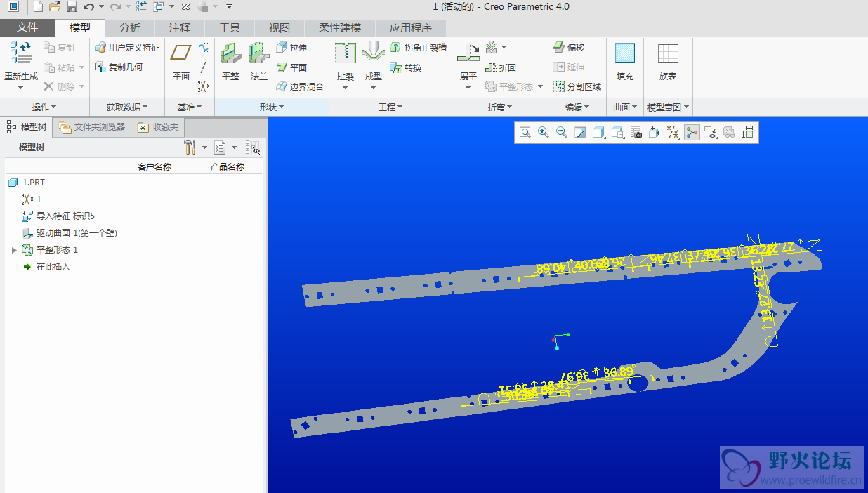Open Saved Orientations in graphics toolbar
868x493 pixels.
click(618, 132)
